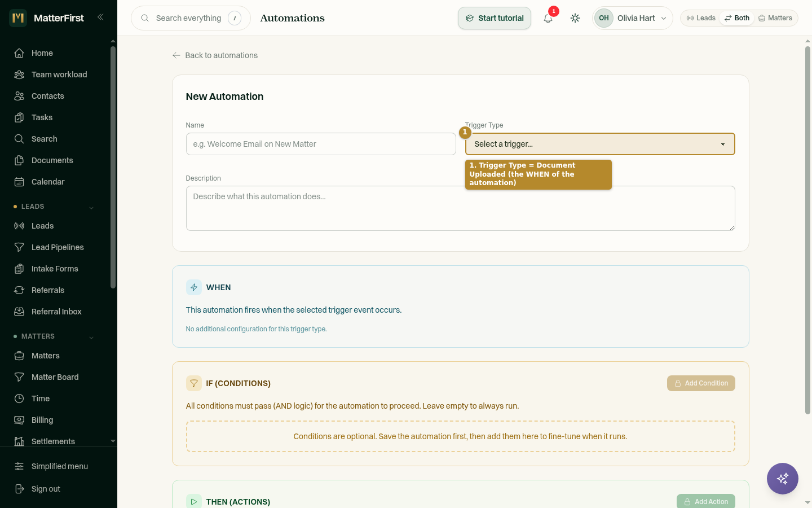Click the Team workload icon
812x508 pixels.
[19, 75]
